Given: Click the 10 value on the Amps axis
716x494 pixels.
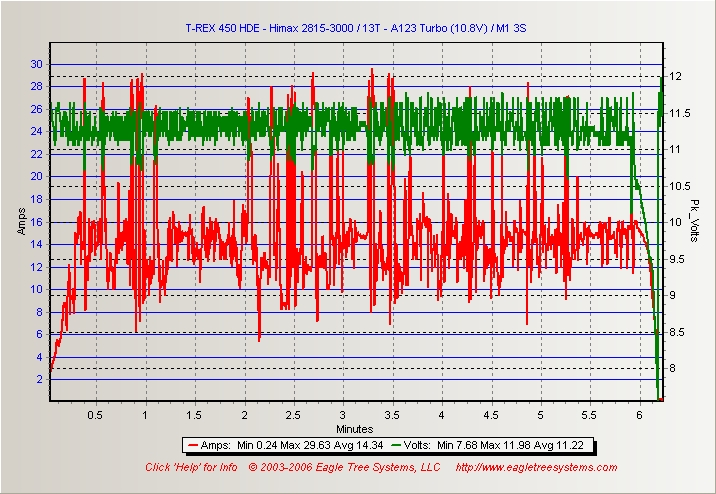Looking at the screenshot, I should (37, 289).
